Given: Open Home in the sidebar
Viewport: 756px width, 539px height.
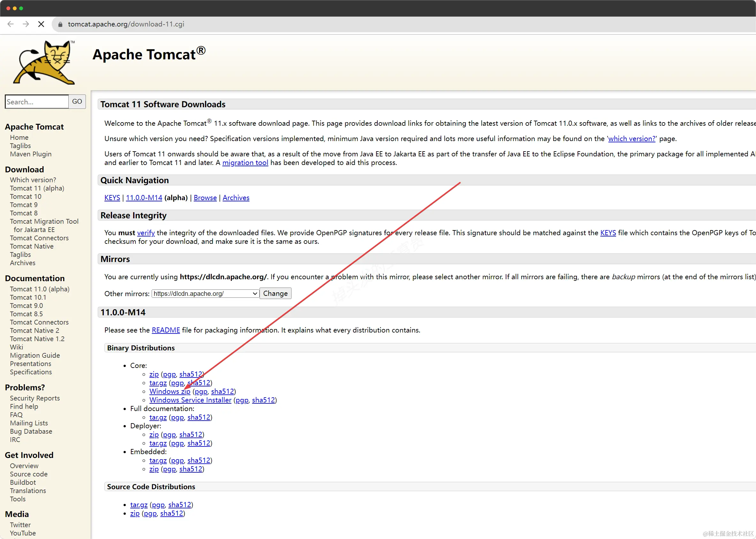Looking at the screenshot, I should point(19,138).
